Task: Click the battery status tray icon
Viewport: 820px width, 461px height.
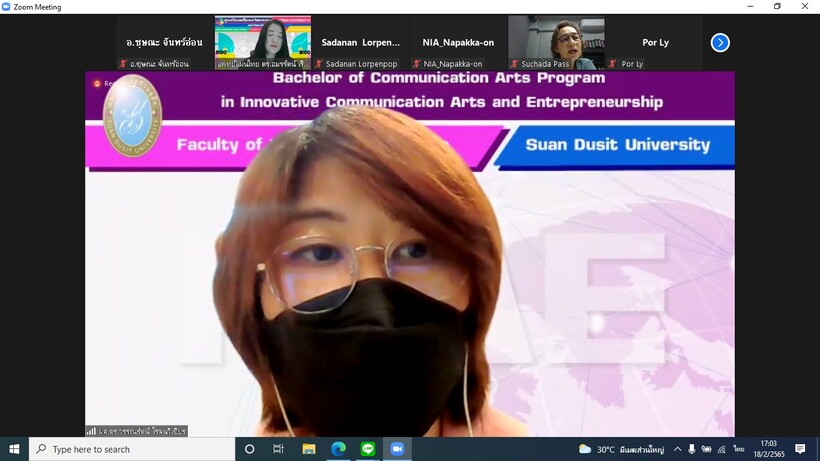Action: (x=707, y=449)
